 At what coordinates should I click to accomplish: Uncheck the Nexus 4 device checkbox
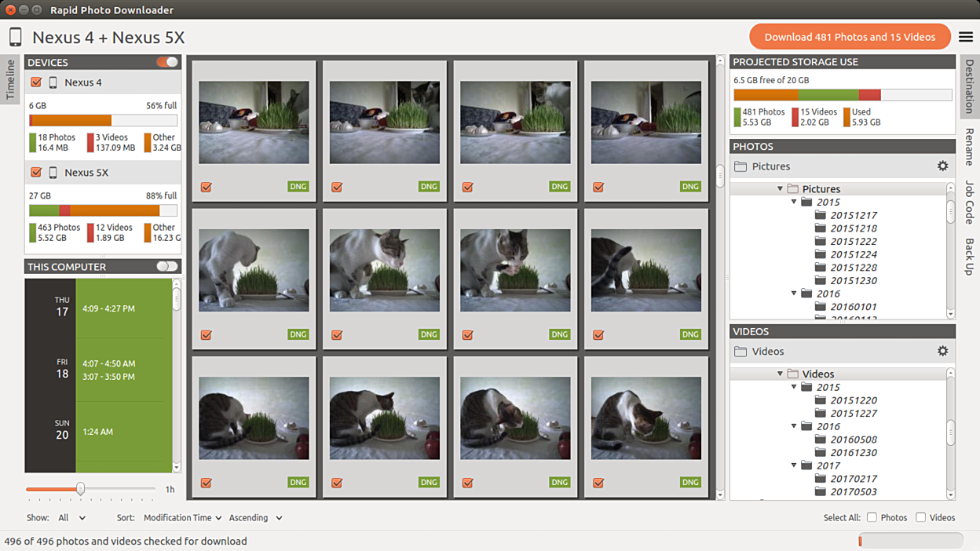(x=36, y=82)
